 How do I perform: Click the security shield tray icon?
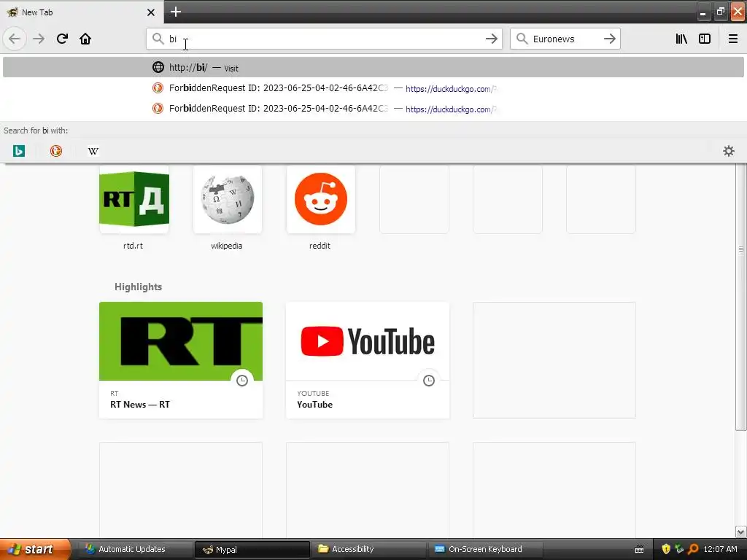[666, 549]
